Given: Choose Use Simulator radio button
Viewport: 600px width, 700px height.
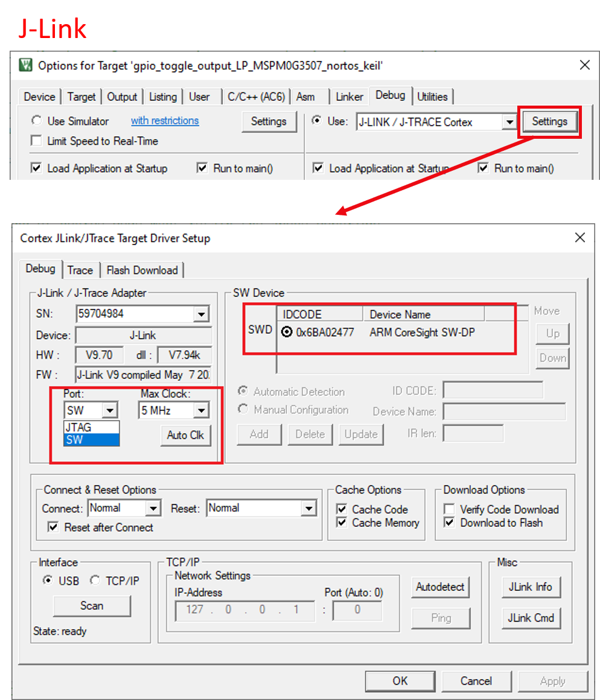Looking at the screenshot, I should point(37,121).
